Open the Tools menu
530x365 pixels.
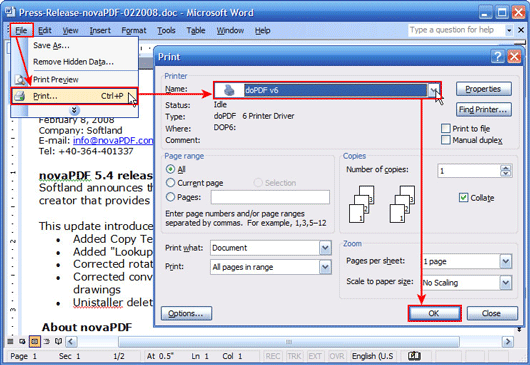(x=166, y=31)
